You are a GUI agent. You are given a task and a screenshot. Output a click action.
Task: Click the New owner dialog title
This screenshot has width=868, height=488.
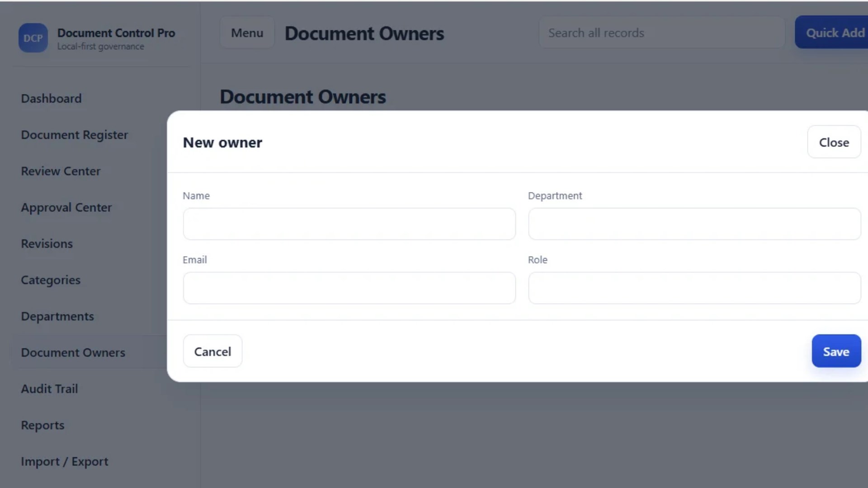pos(222,142)
